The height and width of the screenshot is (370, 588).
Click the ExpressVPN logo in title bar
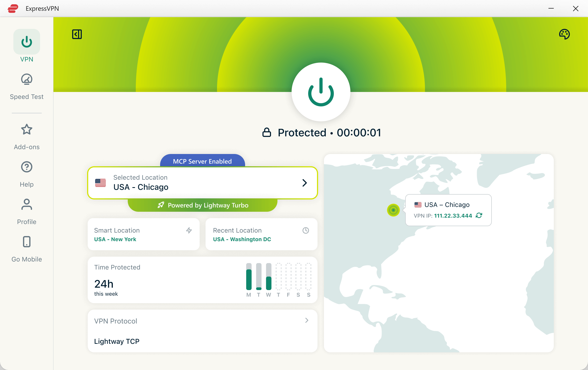[13, 9]
